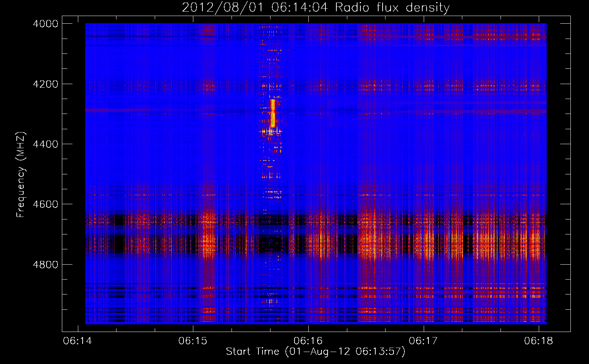
Task: Select the 4400 frequency tick label
Action: click(46, 144)
